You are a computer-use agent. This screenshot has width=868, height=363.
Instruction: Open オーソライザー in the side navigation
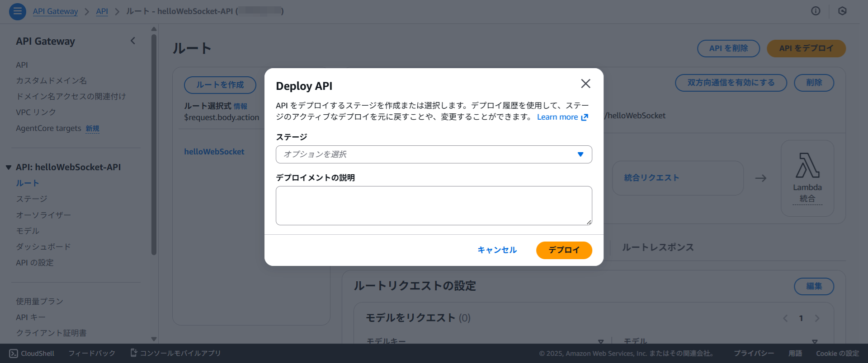point(43,215)
